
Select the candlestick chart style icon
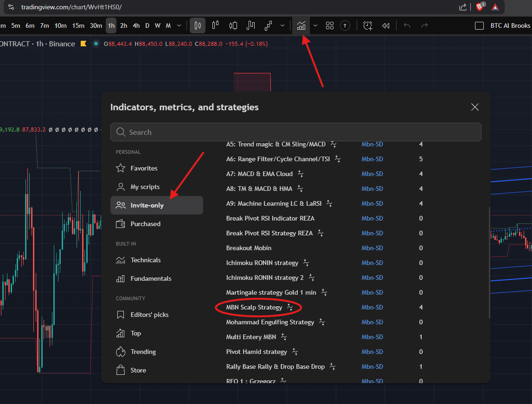(198, 25)
